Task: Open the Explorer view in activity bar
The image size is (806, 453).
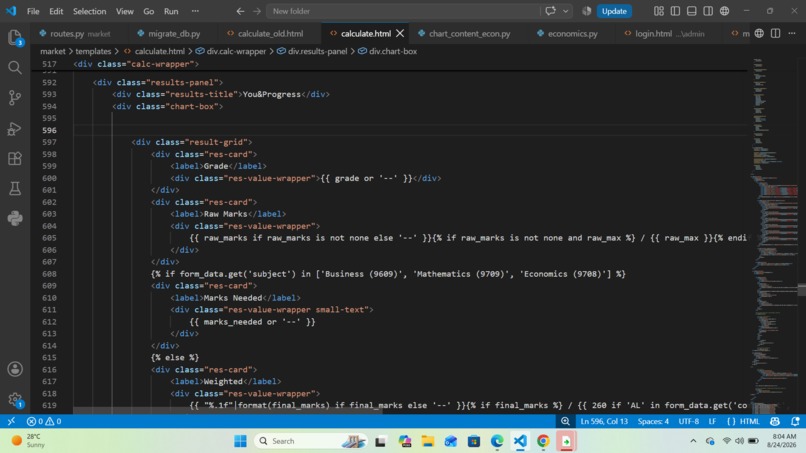Action: [x=14, y=38]
